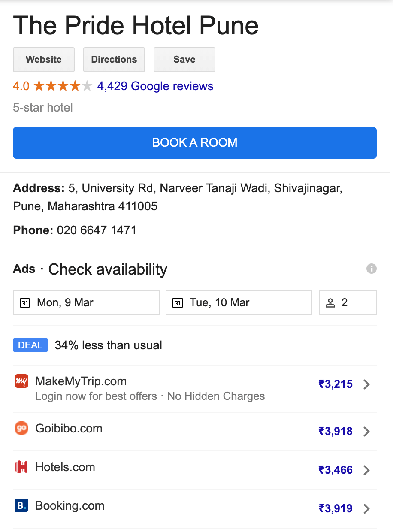
Task: Open the Hotels.com offer chevron
Action: point(366,470)
